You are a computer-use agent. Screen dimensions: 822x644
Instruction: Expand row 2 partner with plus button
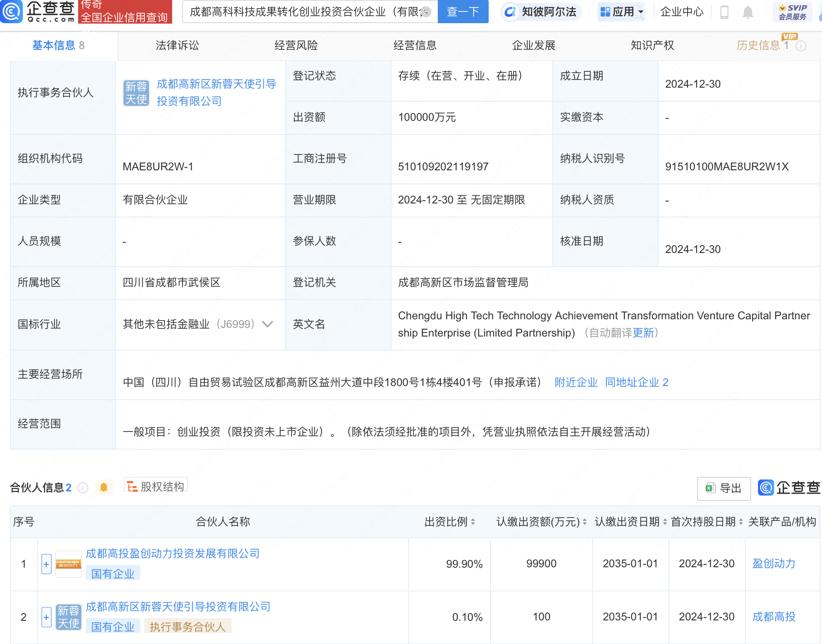click(x=46, y=617)
